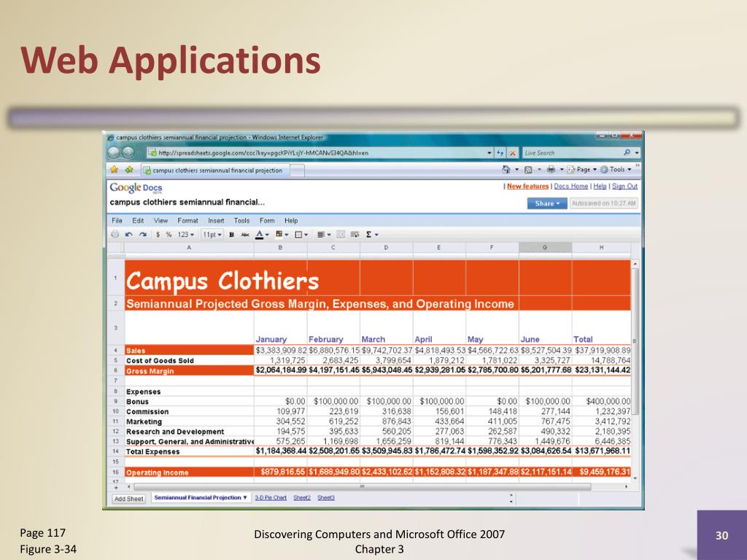
Task: Click the Live Search magnifier icon
Action: point(627,152)
